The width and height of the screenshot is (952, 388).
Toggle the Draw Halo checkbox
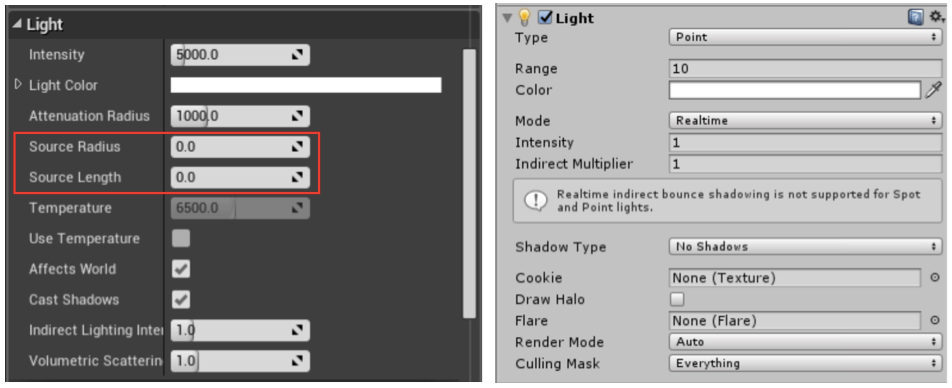676,299
